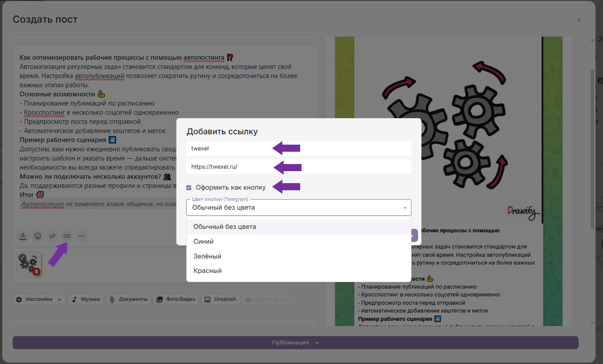
Task: Collapse Настройки with its chevron
Action: [60, 300]
